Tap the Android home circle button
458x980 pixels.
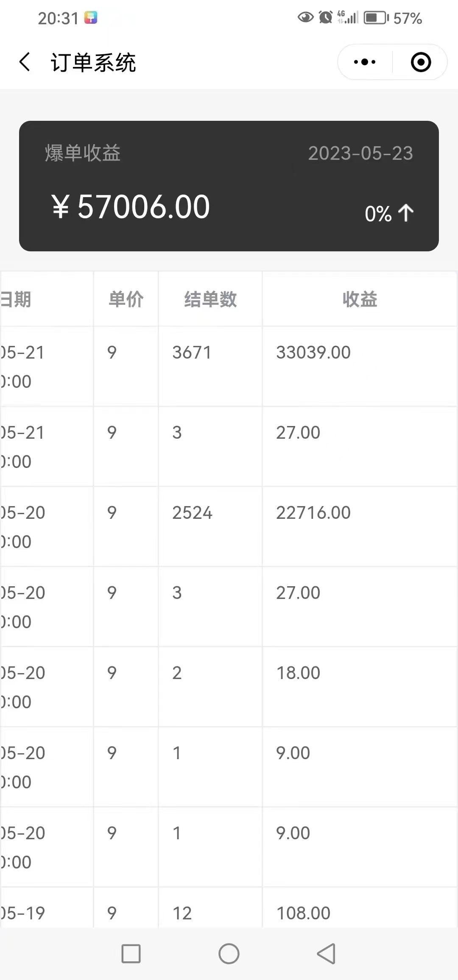point(229,954)
